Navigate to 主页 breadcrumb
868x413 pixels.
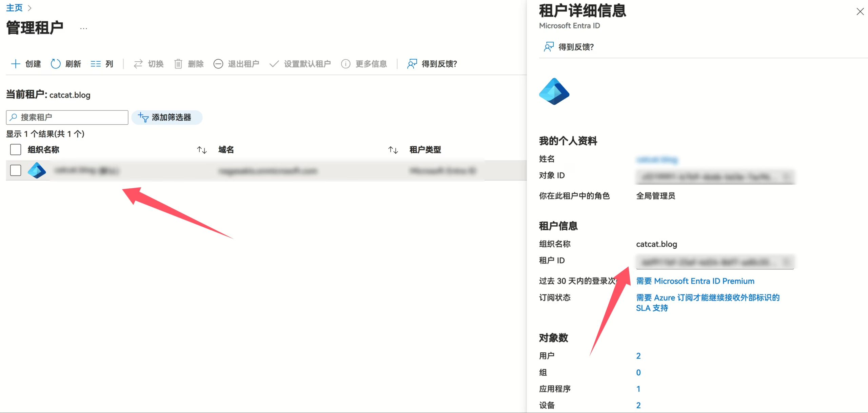point(14,8)
